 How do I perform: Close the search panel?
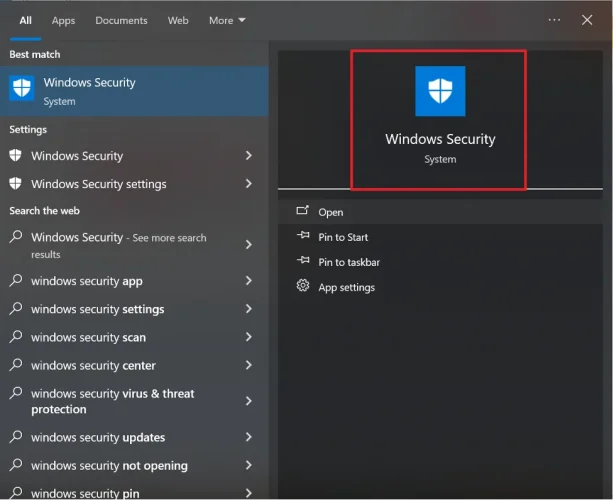pyautogui.click(x=586, y=20)
